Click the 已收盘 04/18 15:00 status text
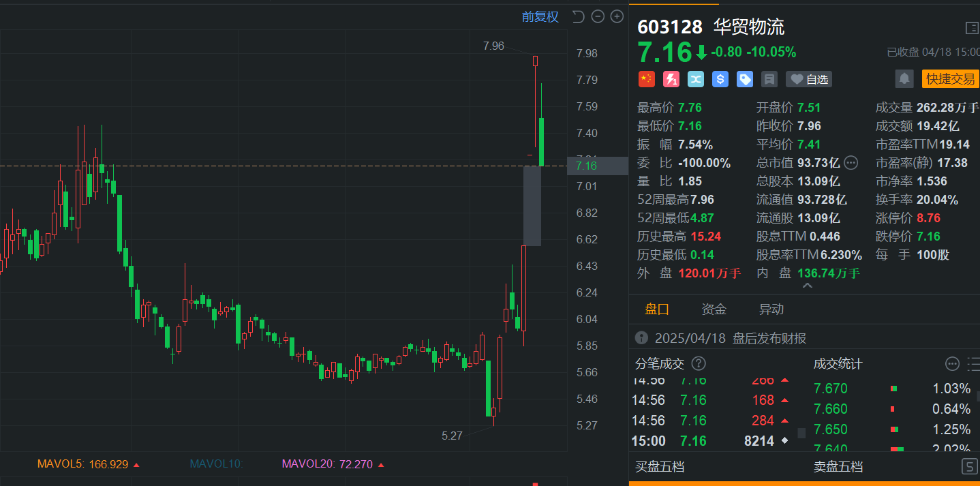The width and height of the screenshot is (980, 486). tap(933, 52)
